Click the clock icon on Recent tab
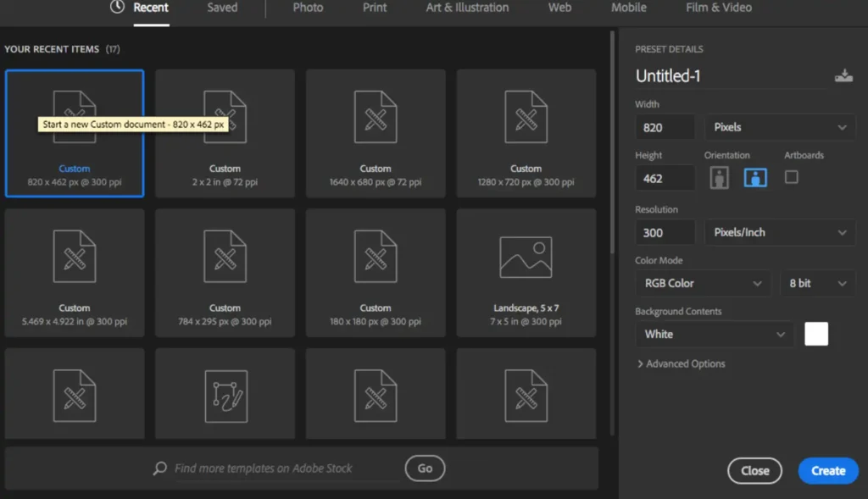Viewport: 868px width, 499px height. [x=117, y=8]
